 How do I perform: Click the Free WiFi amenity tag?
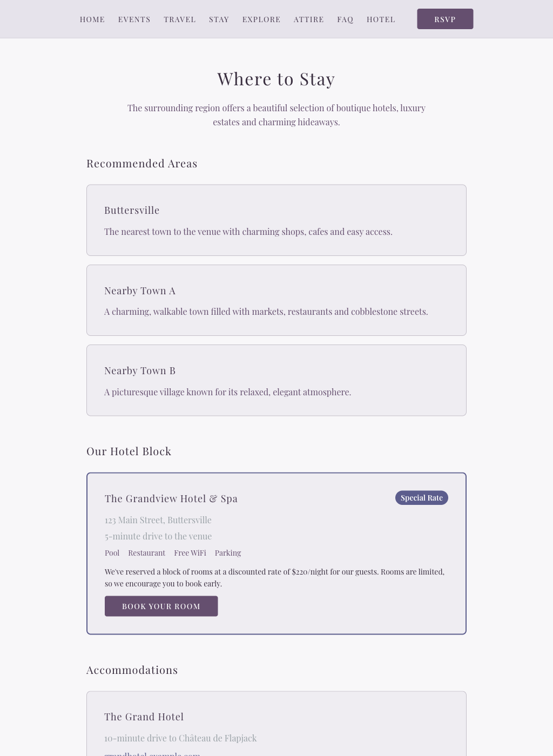click(x=190, y=553)
